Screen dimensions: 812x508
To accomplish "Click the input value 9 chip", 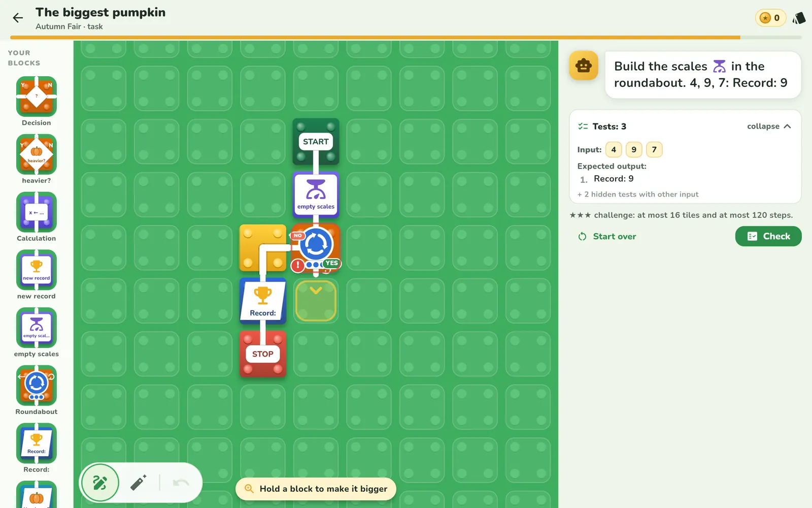I will tap(634, 149).
